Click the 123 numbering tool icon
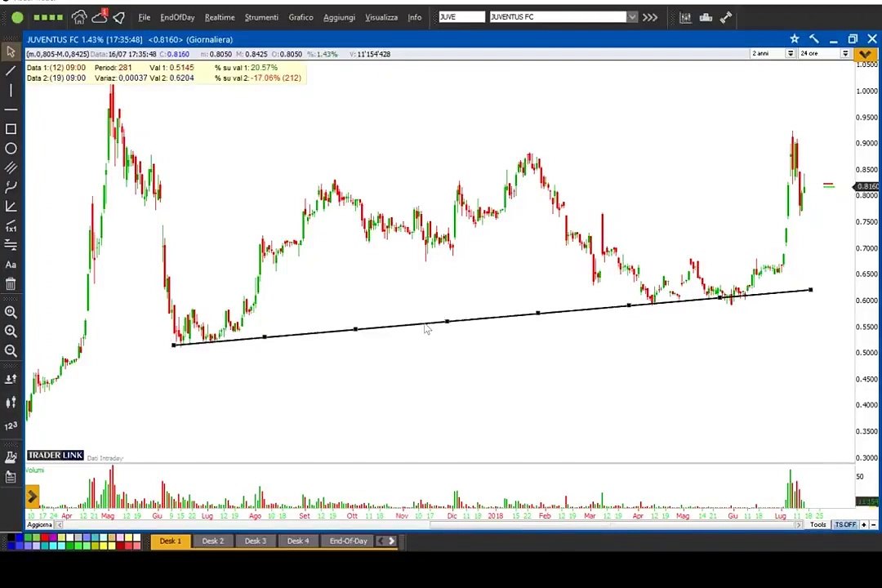Screen dimensions: 882x588 tap(11, 426)
